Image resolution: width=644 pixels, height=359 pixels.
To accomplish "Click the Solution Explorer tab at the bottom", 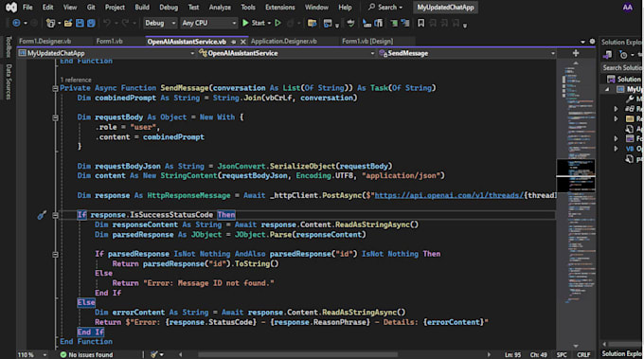I will tap(621, 353).
